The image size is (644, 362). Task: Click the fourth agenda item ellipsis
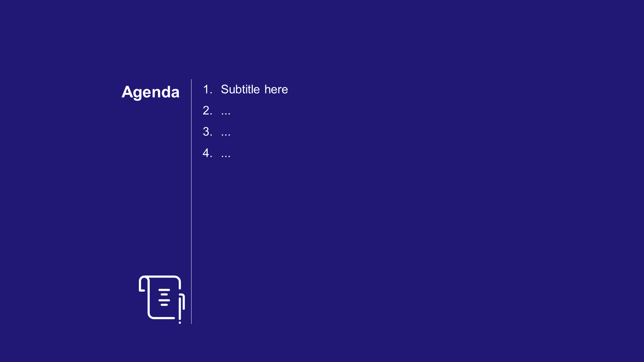[226, 154]
